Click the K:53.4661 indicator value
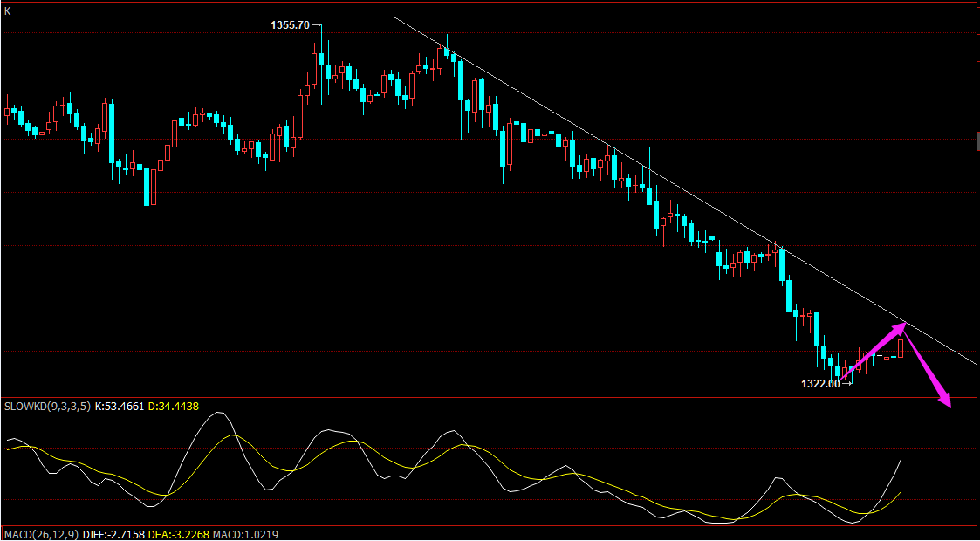The image size is (980, 541). (x=120, y=406)
